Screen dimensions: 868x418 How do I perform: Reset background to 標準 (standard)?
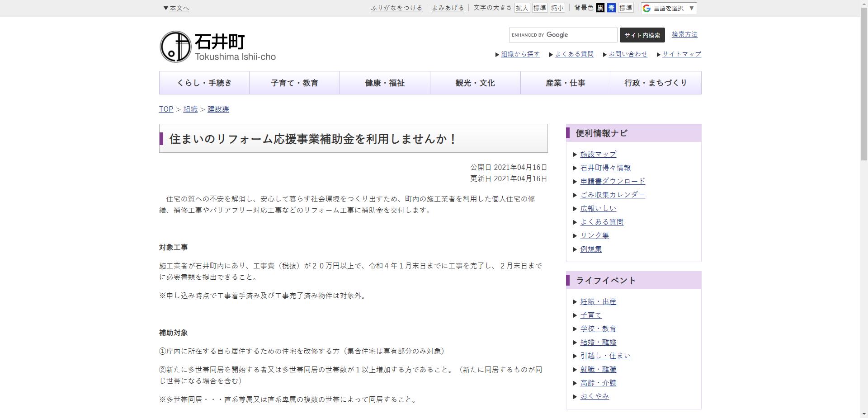[x=626, y=8]
